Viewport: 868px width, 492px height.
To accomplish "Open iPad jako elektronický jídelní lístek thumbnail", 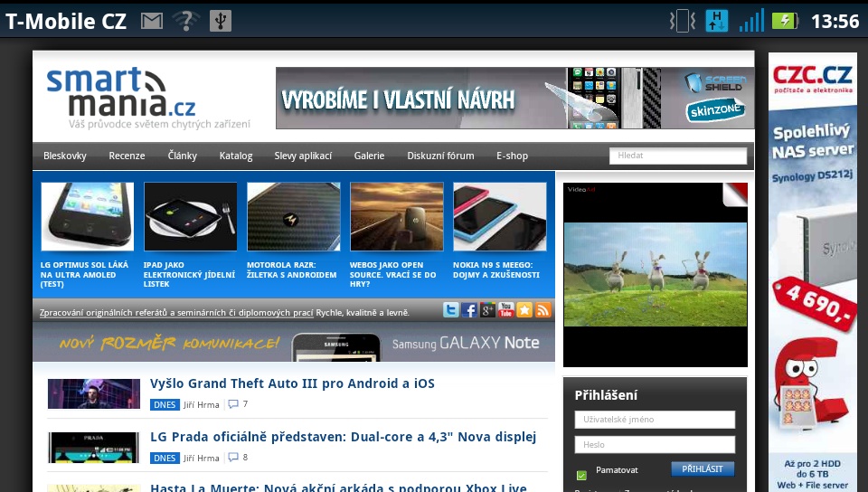I will click(x=190, y=216).
